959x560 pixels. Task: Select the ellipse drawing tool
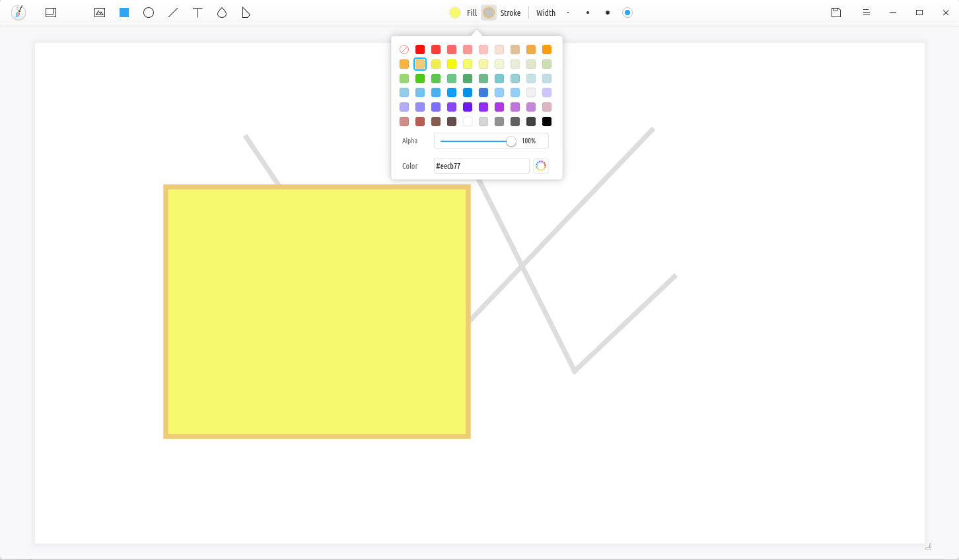pos(149,13)
